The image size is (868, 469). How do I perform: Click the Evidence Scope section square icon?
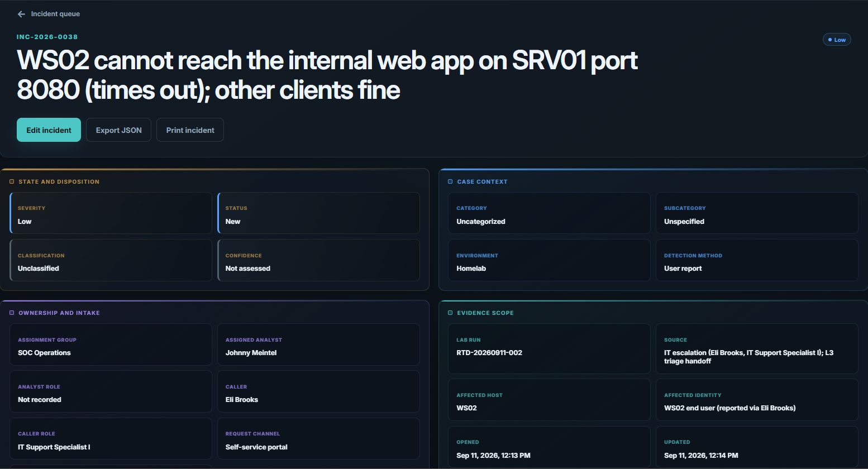coord(450,313)
